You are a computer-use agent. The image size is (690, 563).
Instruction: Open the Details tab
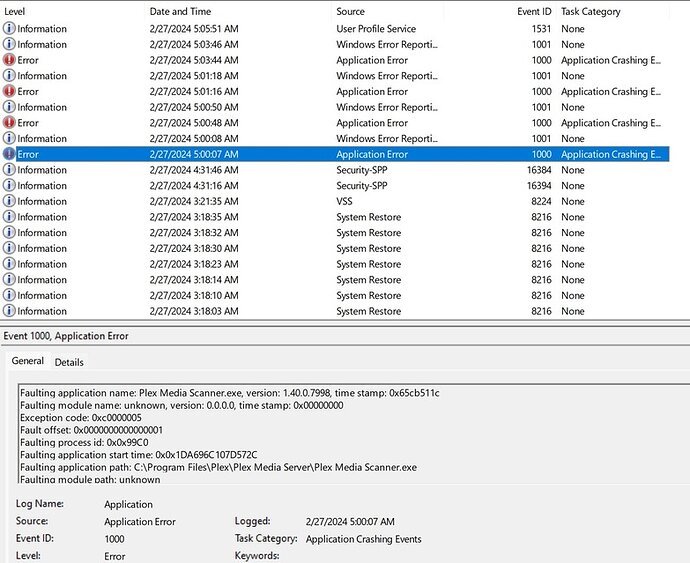(69, 362)
